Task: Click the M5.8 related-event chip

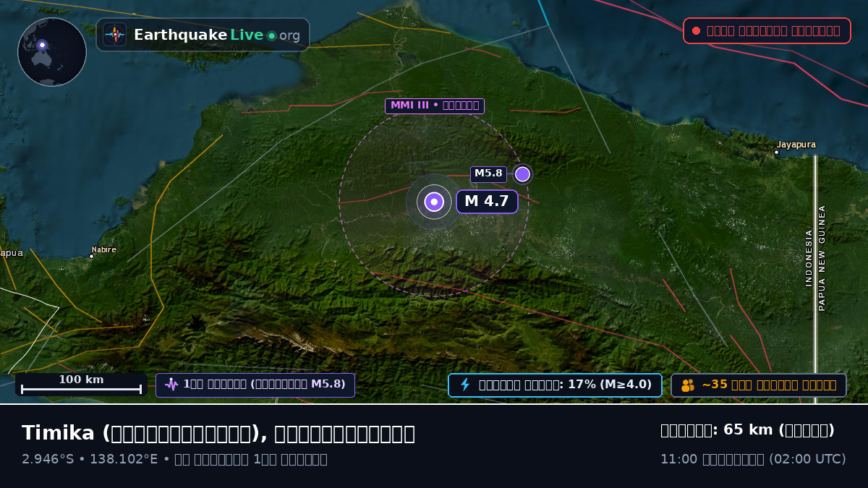Action: click(x=255, y=385)
